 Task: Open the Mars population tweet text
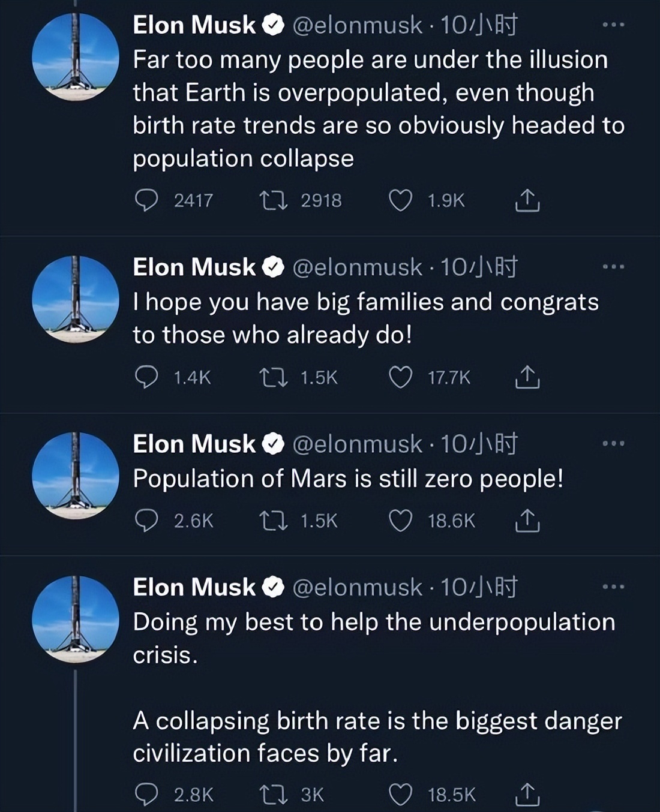348,479
